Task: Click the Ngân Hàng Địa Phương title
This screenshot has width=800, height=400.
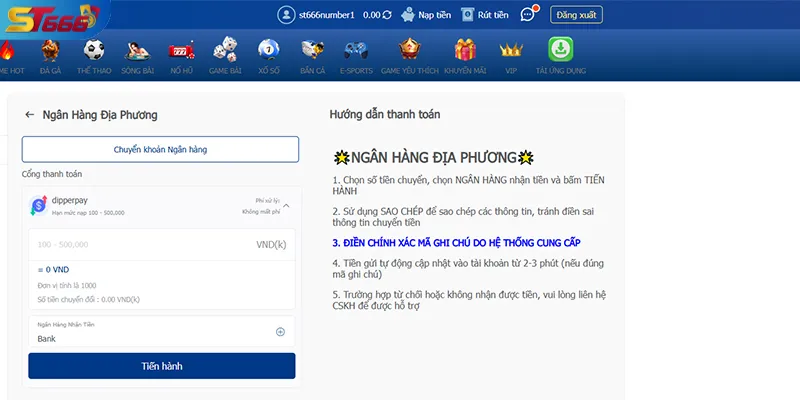Action: coord(100,115)
